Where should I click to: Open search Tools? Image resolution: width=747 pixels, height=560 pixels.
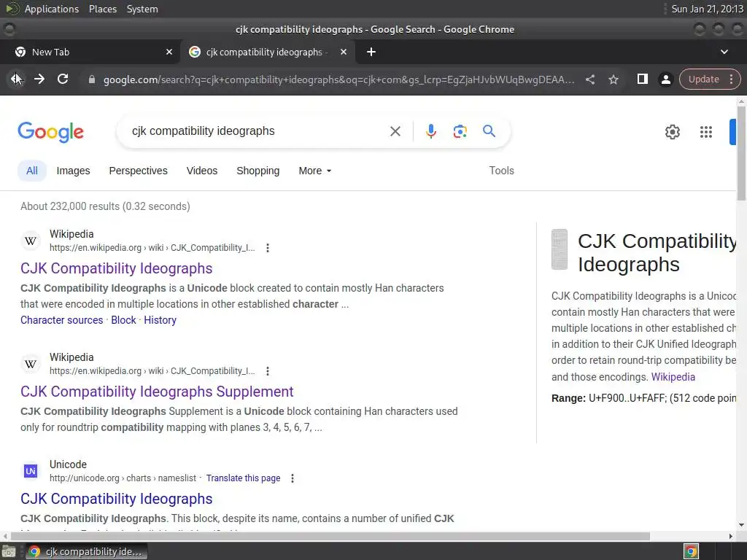pos(501,171)
